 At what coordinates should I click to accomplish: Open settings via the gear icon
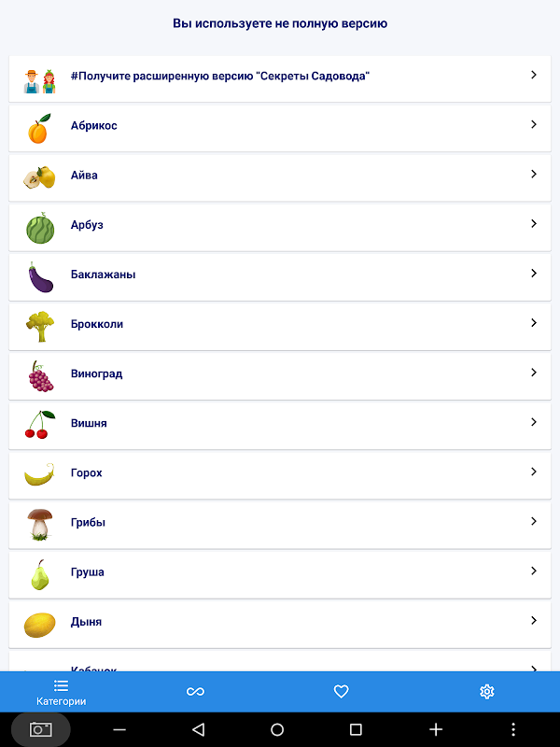[x=486, y=691]
